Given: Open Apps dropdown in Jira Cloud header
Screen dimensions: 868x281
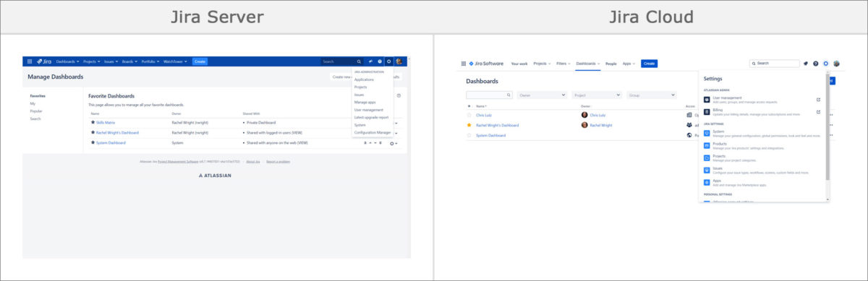Looking at the screenshot, I should [x=629, y=64].
